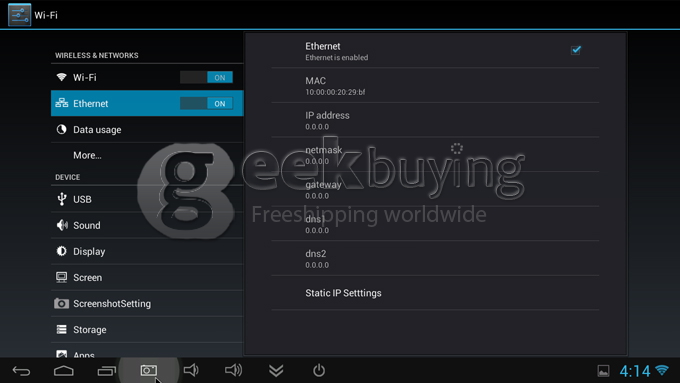Click the dns2 row
Viewport: 680px width, 383px height.
tap(435, 259)
